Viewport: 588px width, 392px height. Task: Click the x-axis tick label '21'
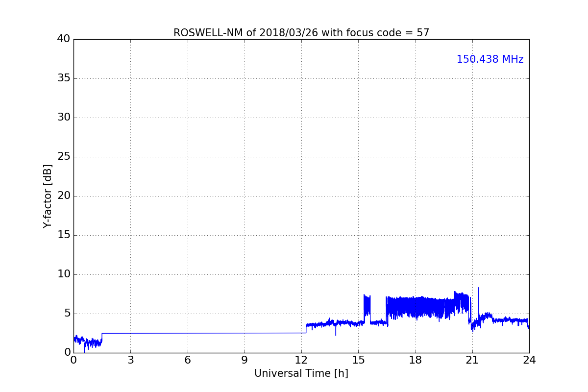(x=472, y=360)
